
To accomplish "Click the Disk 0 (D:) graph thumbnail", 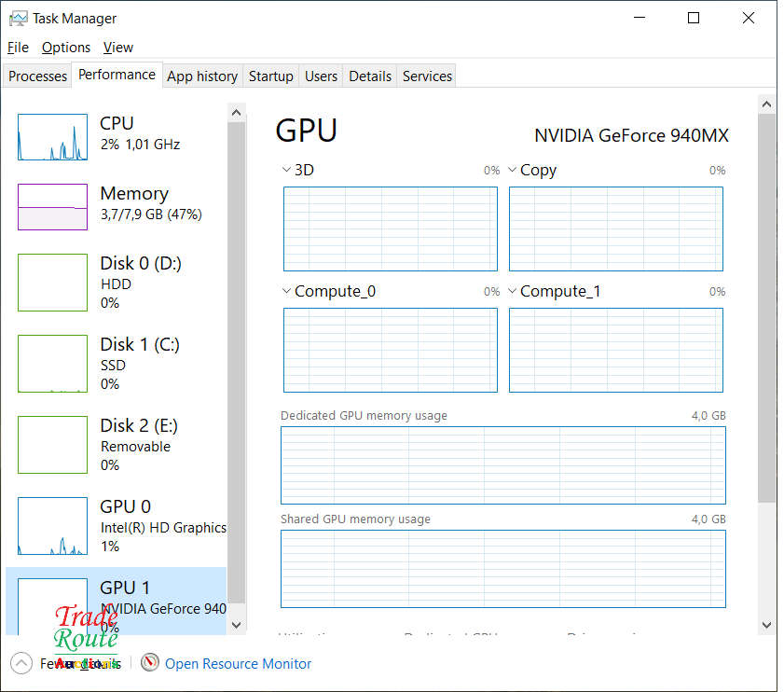I will (x=52, y=282).
